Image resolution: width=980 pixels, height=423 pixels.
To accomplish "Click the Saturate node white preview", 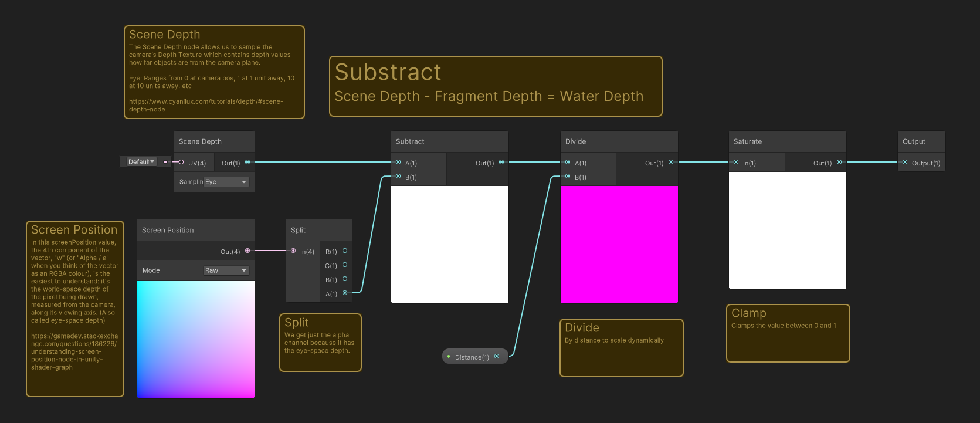I will (788, 231).
